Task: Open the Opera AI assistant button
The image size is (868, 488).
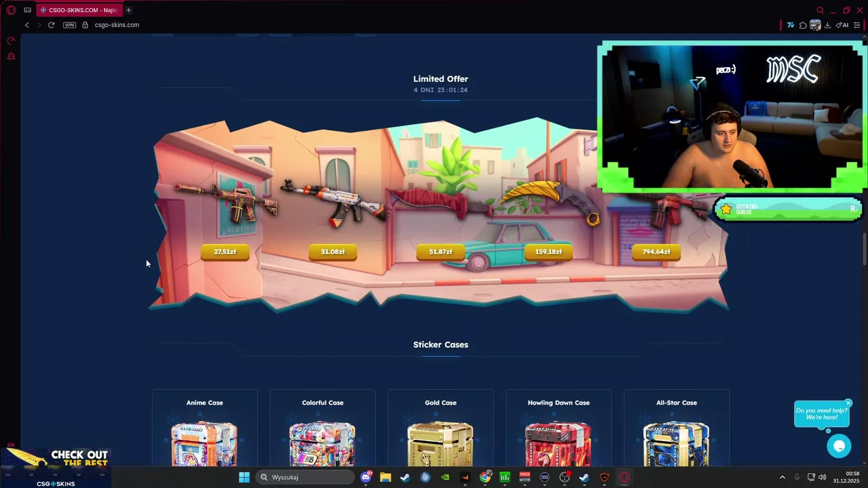Action: [842, 25]
